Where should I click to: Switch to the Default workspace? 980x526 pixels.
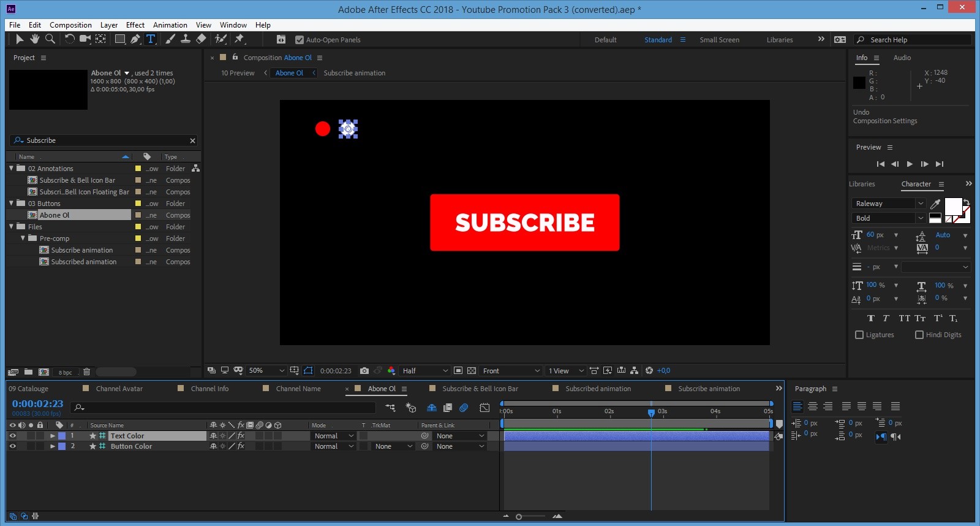click(606, 40)
